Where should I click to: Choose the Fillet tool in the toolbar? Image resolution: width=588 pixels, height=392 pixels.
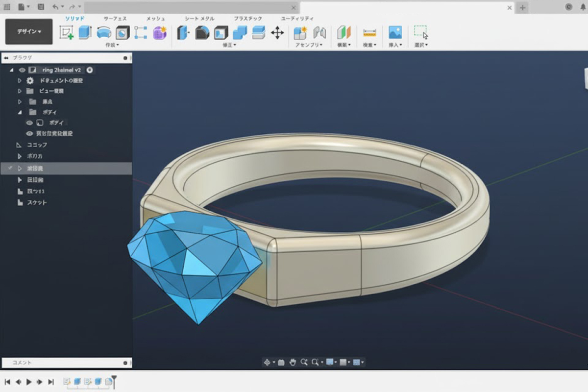click(202, 33)
